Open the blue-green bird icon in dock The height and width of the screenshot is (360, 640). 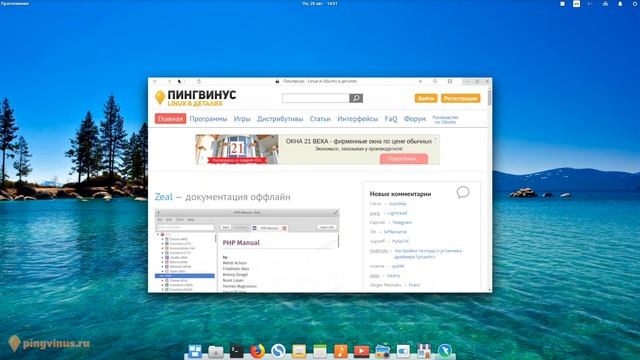coord(444,351)
